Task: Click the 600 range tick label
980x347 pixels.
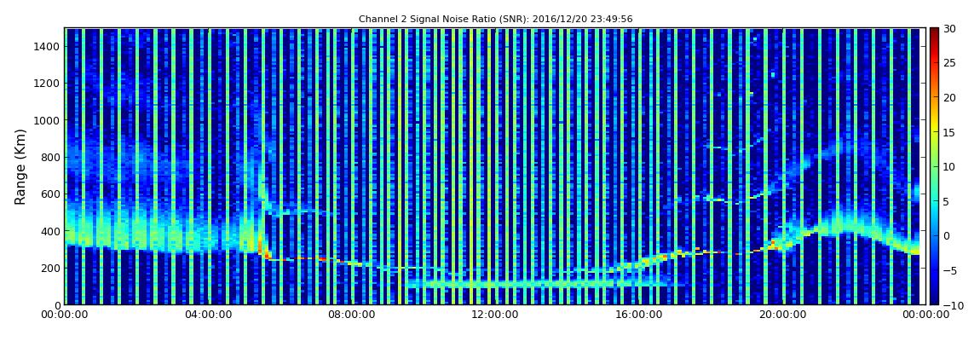Action: [49, 194]
